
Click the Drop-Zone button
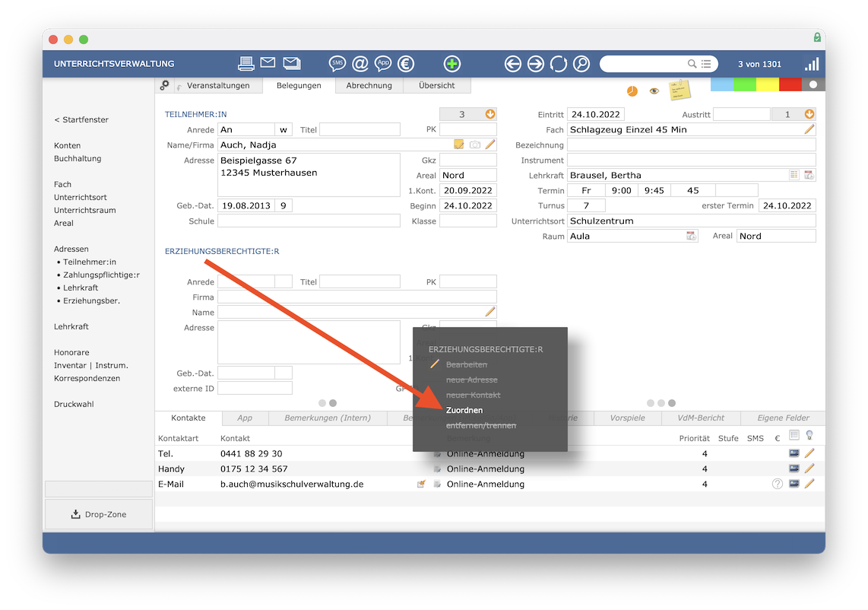point(99,514)
